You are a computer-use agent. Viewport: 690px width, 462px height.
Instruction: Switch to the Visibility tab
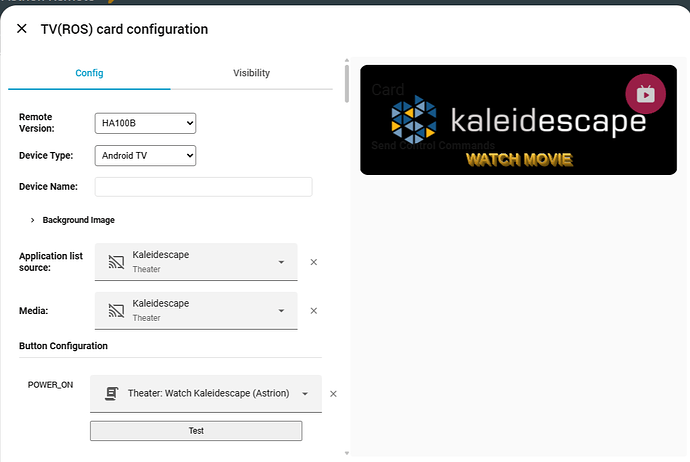click(x=251, y=73)
